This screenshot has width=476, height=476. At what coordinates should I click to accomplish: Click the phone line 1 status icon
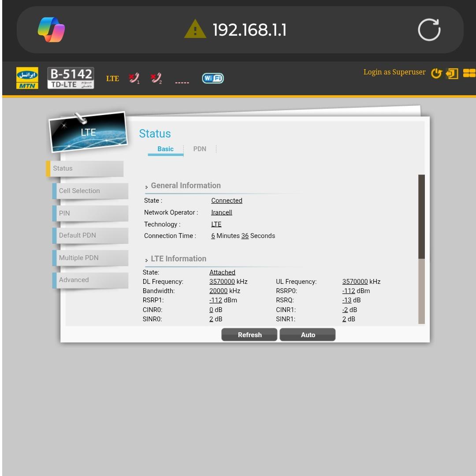[134, 78]
